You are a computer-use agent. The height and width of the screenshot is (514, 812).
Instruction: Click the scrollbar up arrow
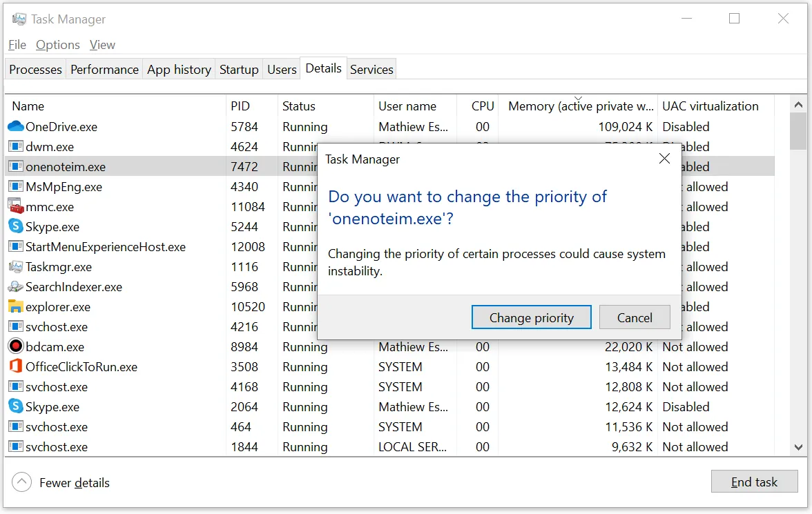[798, 105]
